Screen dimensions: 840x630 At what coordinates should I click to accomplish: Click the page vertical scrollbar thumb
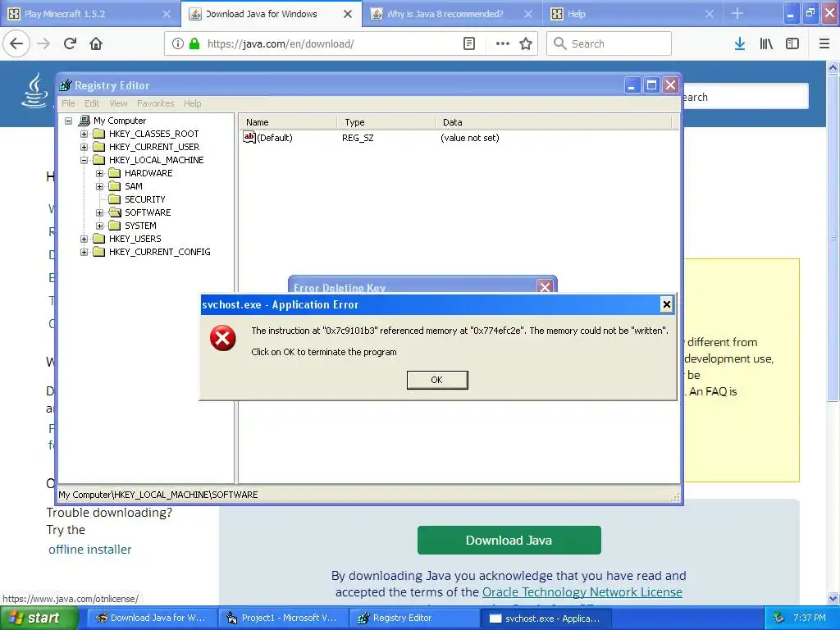click(x=833, y=237)
